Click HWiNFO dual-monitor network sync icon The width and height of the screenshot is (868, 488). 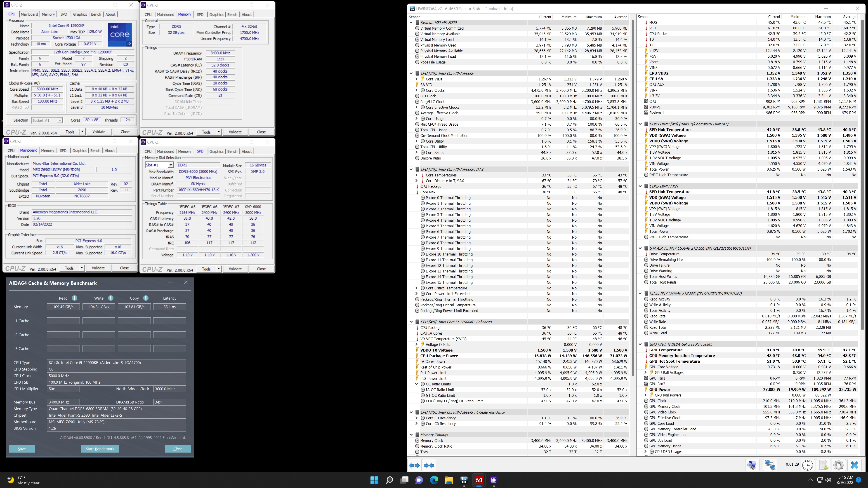click(x=770, y=465)
